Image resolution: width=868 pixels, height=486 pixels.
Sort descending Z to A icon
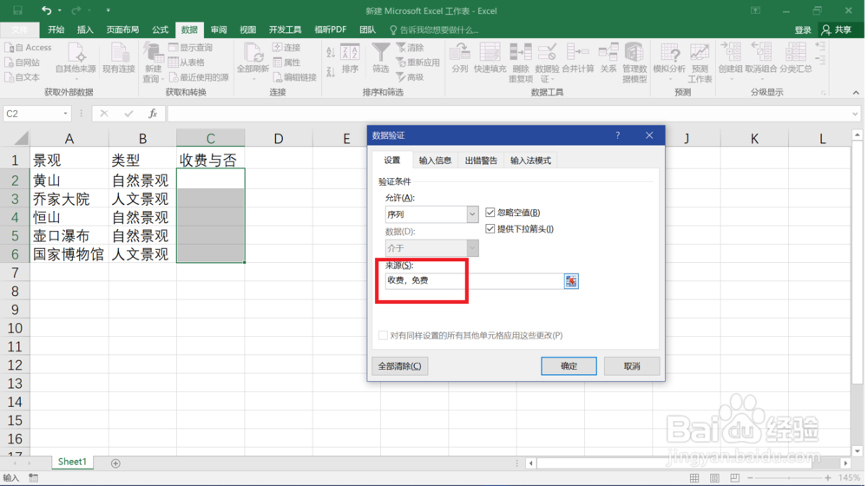[331, 71]
